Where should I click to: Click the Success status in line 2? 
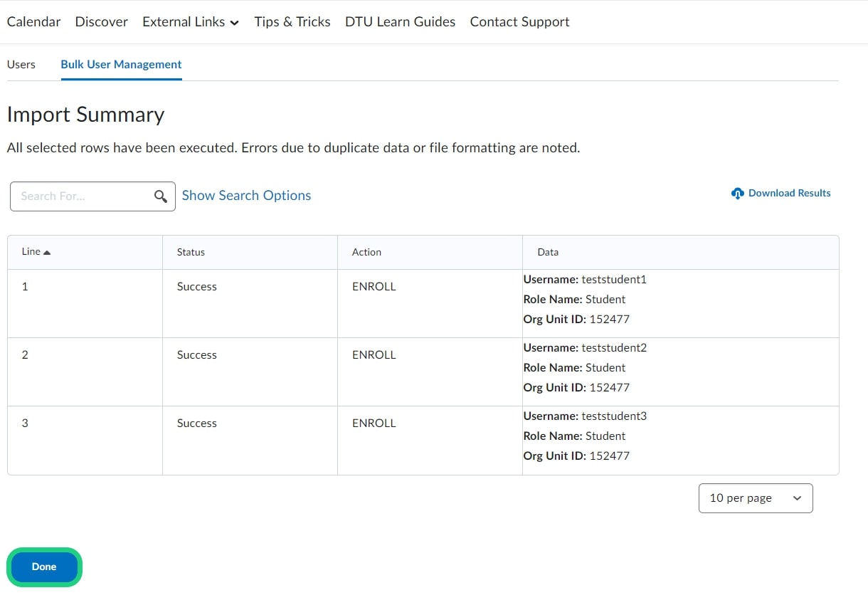tap(197, 355)
